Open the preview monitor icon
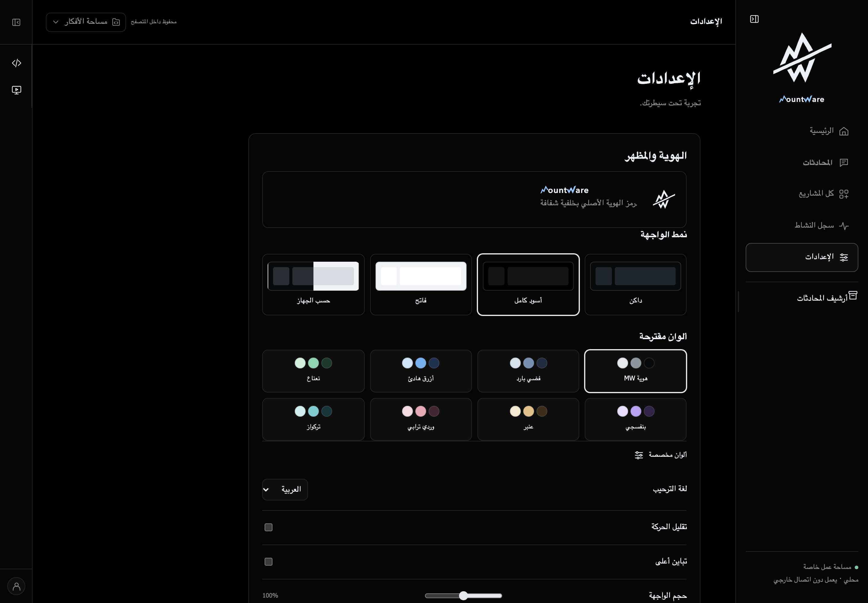The height and width of the screenshot is (603, 868). click(16, 90)
